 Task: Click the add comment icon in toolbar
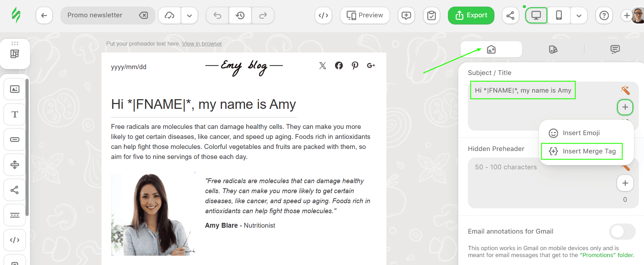406,15
